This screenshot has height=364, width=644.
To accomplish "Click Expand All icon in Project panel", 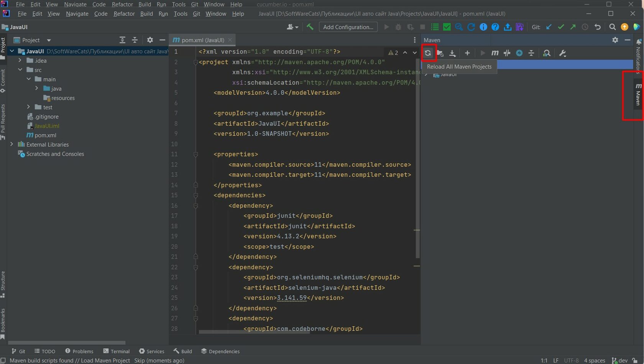I will (122, 40).
